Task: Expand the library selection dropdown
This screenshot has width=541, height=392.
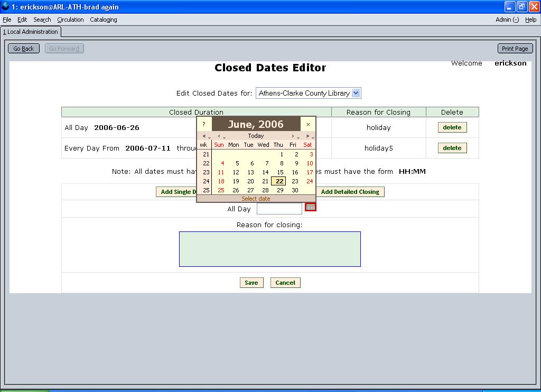Action: (x=356, y=93)
